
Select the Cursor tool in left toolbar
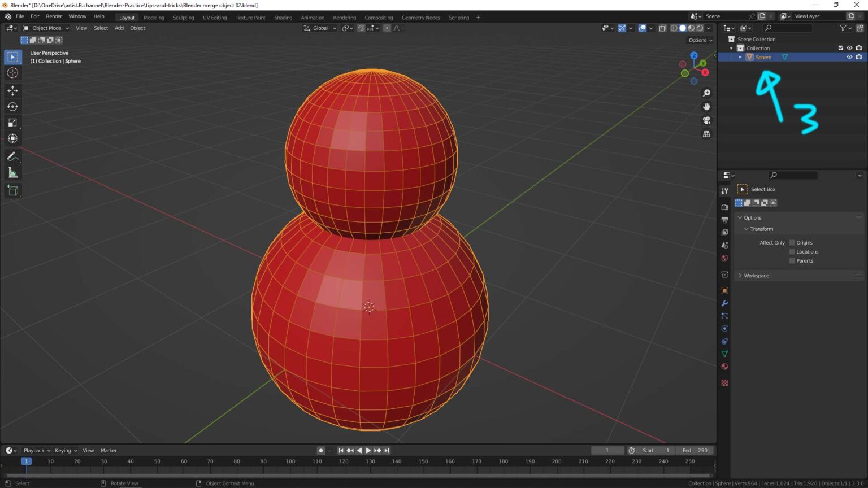coord(12,73)
